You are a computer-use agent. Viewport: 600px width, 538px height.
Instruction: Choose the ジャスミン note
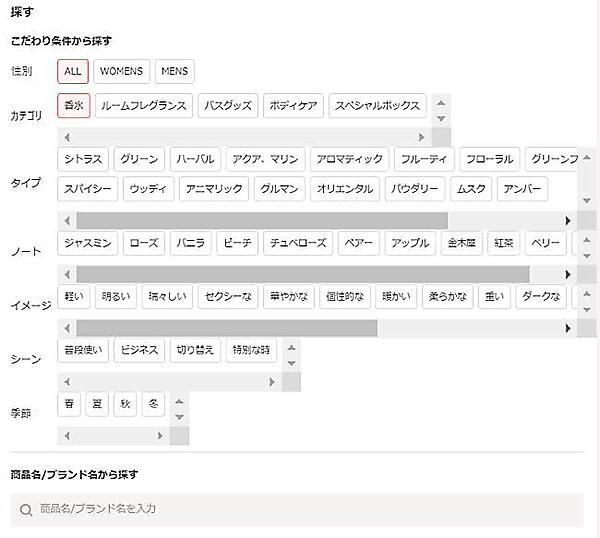[87, 243]
